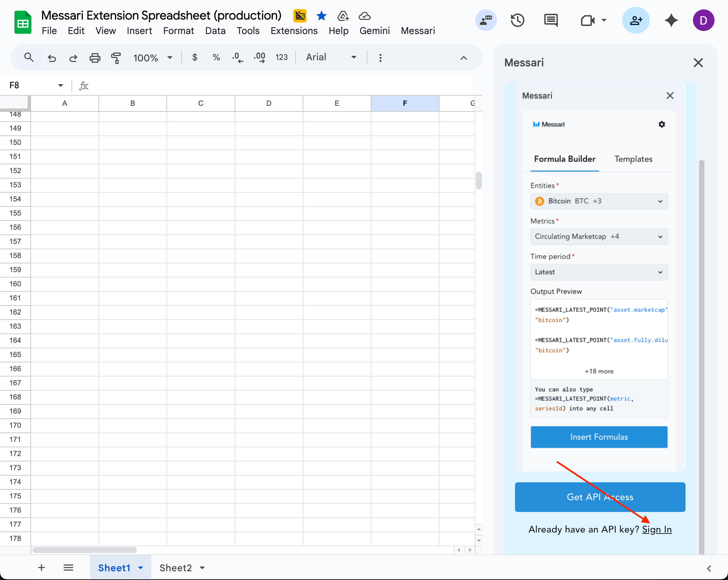Open the Metrics Circulating Marketcap dropdown
Image resolution: width=728 pixels, height=580 pixels.
599,236
